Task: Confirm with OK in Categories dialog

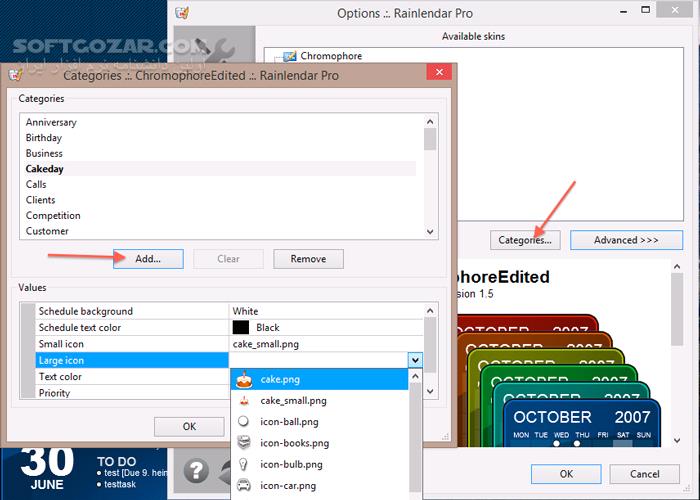Action: point(189,427)
